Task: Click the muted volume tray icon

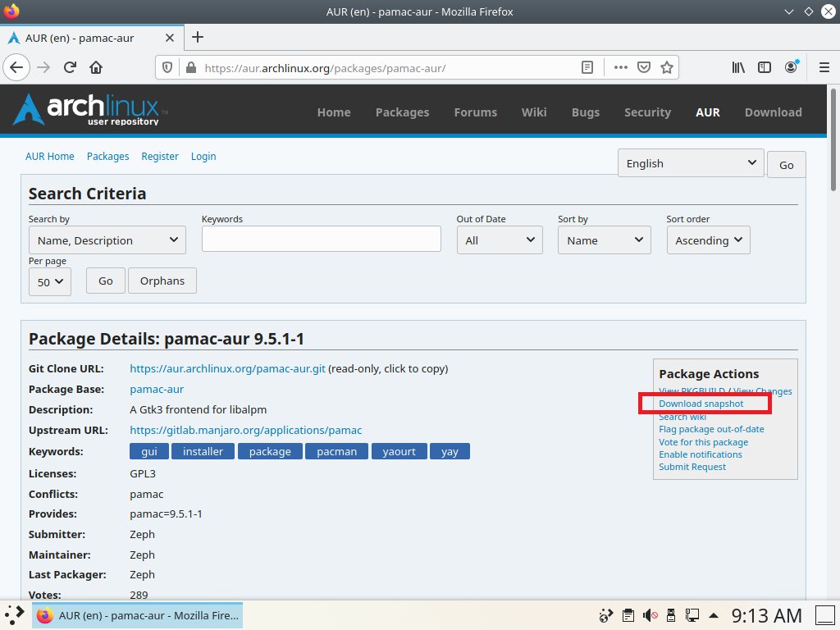Action: pyautogui.click(x=650, y=615)
